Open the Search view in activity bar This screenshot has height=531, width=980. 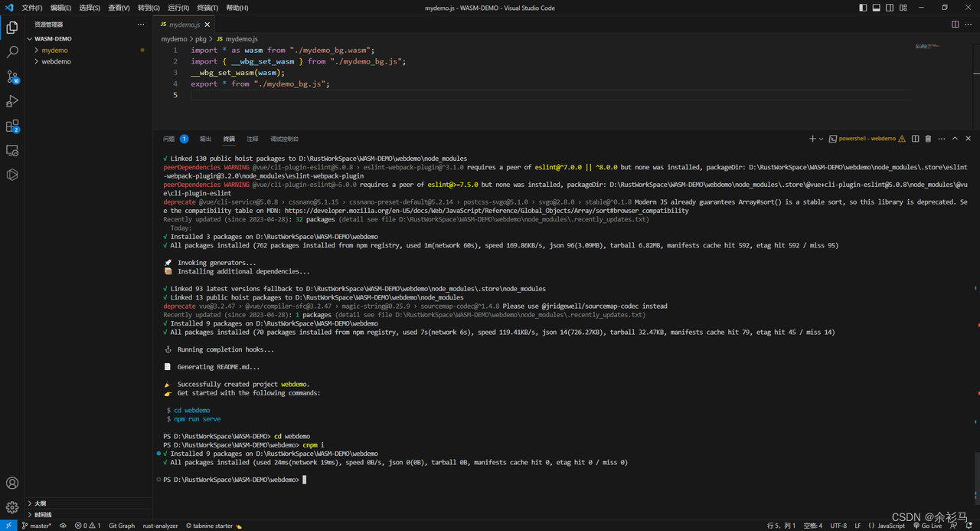click(x=12, y=52)
